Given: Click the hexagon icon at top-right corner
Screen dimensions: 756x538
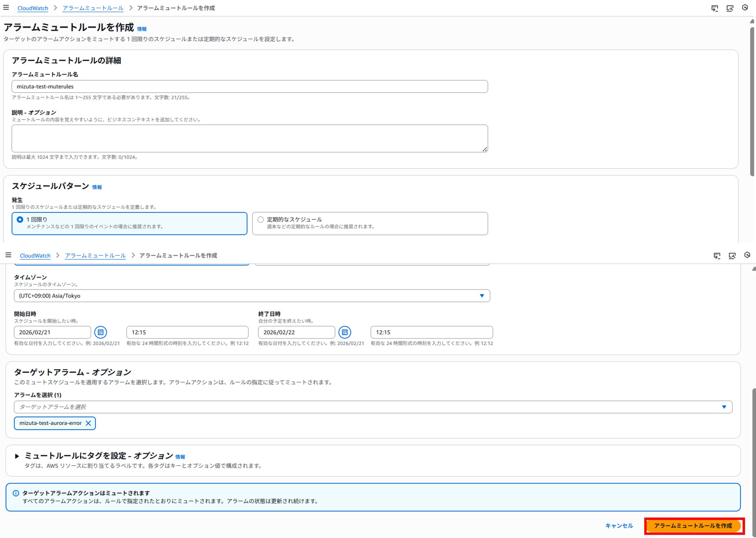Looking at the screenshot, I should 745,7.
